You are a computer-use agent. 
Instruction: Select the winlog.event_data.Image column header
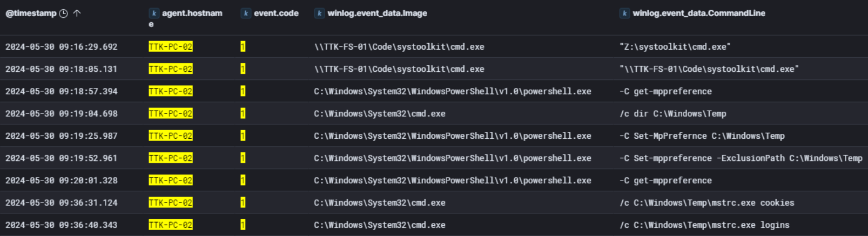pos(377,14)
